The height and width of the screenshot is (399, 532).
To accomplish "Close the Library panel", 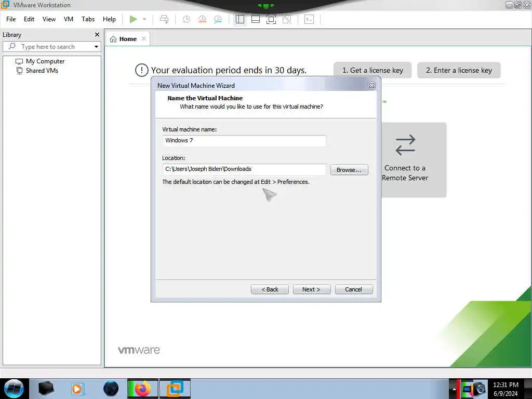I will (x=97, y=35).
